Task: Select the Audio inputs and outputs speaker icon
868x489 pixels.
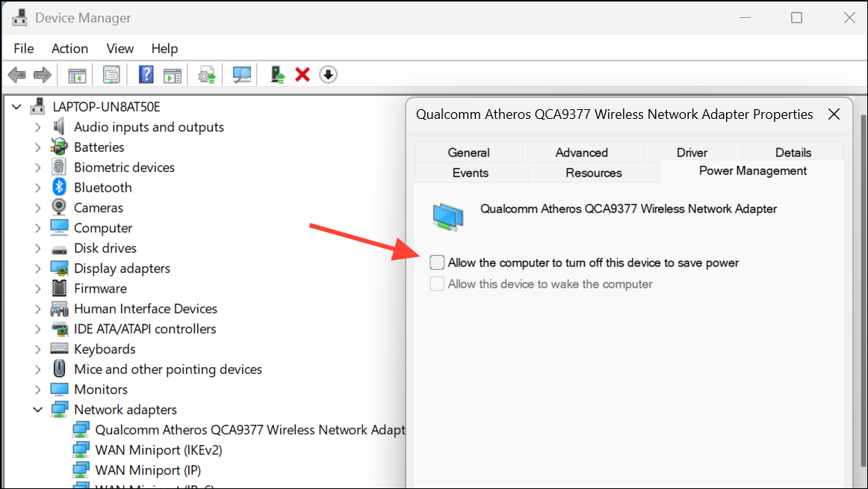Action: (x=59, y=126)
